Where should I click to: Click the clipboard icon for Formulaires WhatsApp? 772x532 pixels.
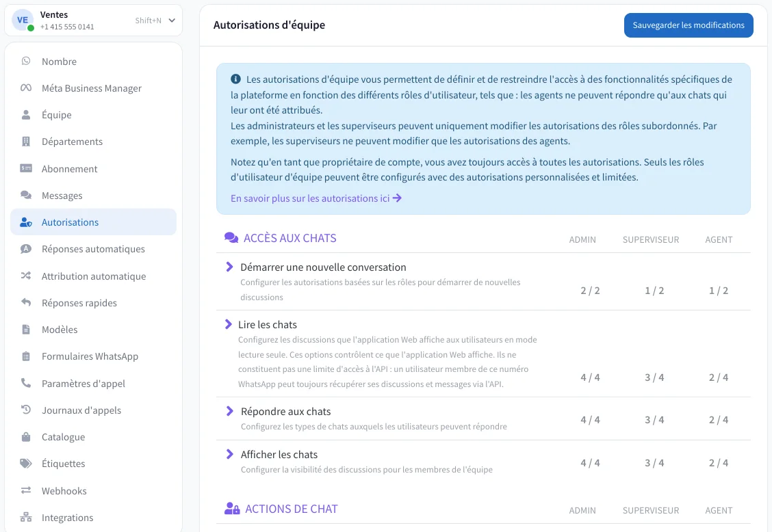click(x=26, y=356)
